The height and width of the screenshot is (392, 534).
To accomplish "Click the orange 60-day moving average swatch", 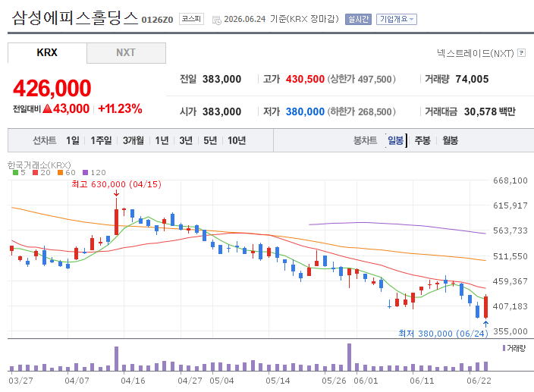I will 60,173.
